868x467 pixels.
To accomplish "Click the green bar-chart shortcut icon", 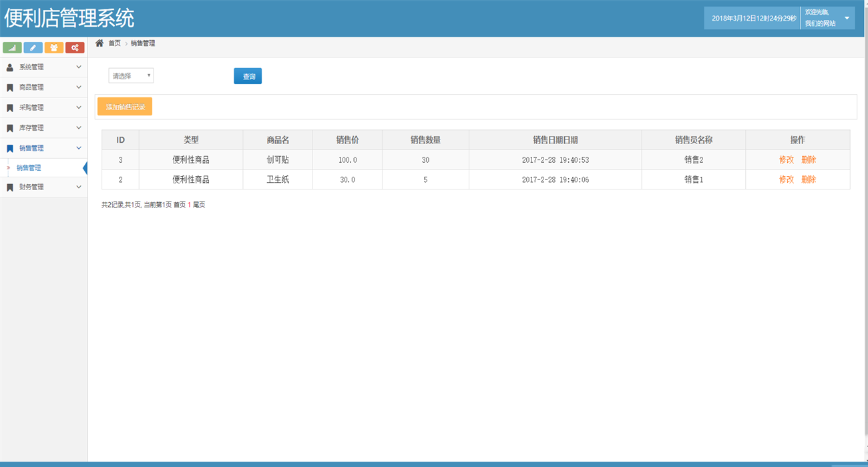I will click(12, 47).
